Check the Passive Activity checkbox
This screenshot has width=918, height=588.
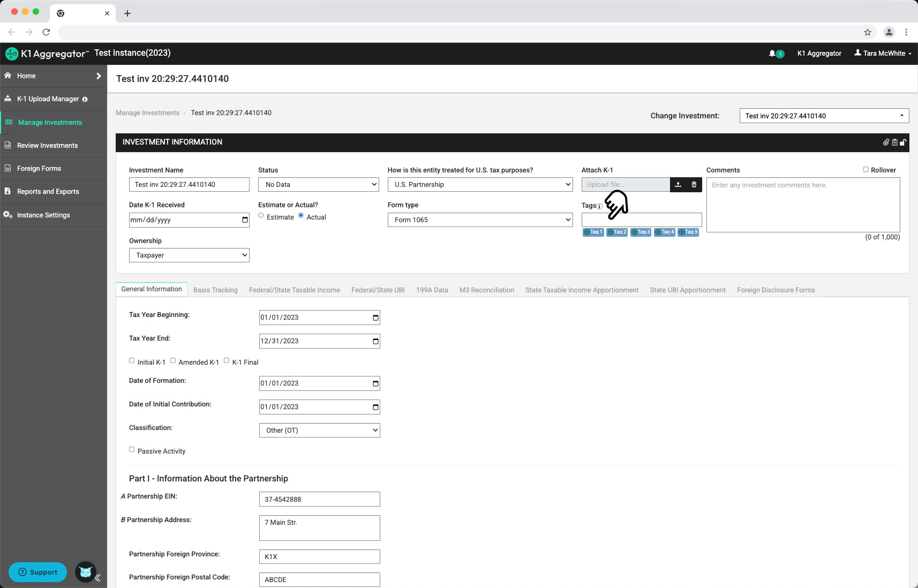(132, 449)
